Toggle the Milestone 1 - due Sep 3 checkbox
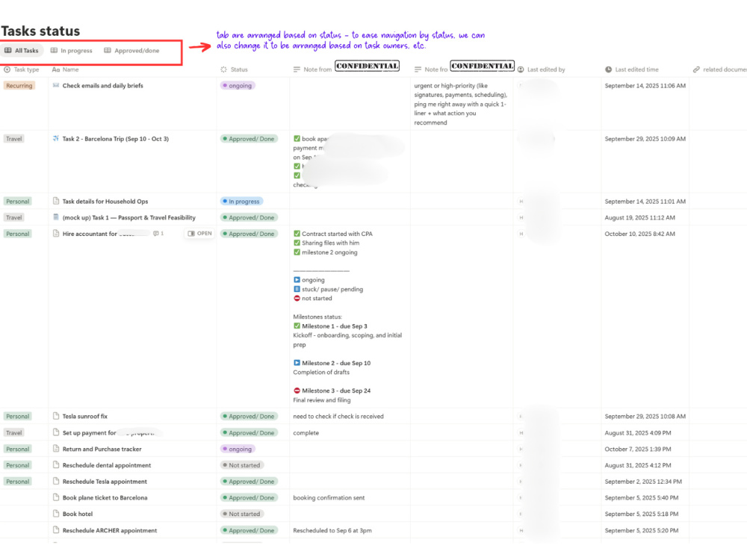Viewport: 747px width, 560px height. 297,326
